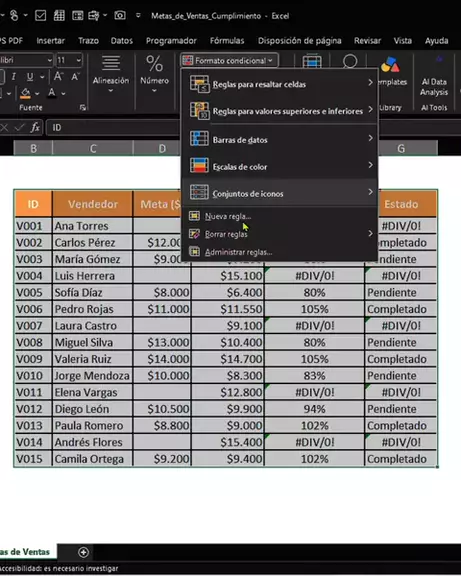Open the Trazo ribbon tab

click(x=88, y=40)
